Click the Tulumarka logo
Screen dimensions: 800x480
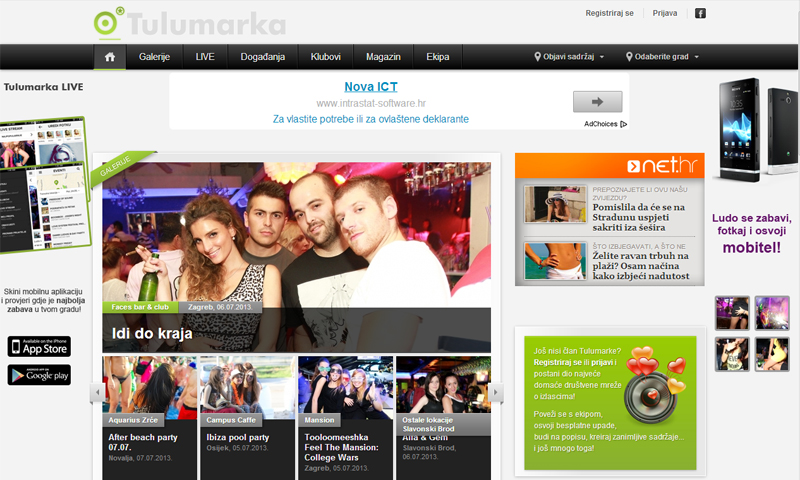pyautogui.click(x=189, y=23)
